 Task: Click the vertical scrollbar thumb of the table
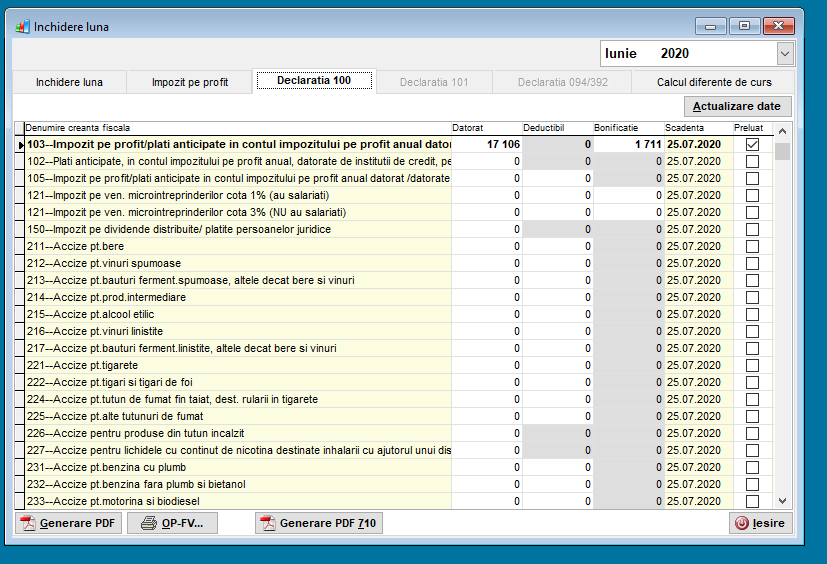[783, 151]
